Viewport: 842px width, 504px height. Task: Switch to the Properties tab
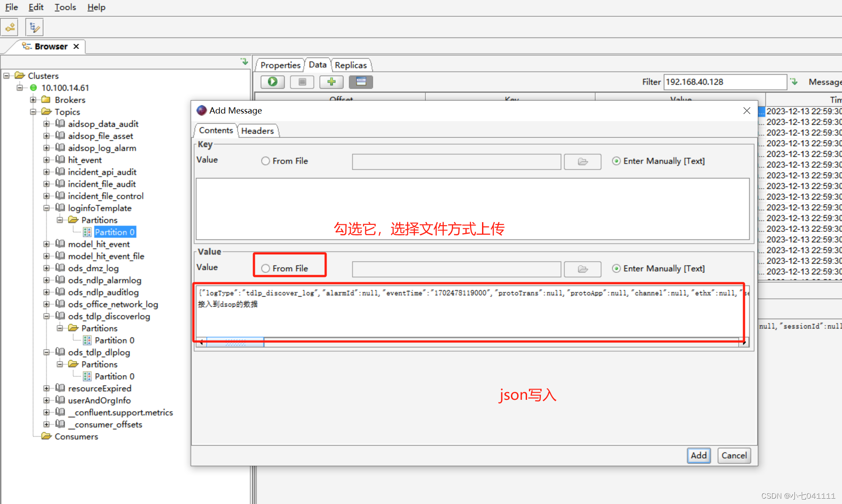pyautogui.click(x=280, y=65)
